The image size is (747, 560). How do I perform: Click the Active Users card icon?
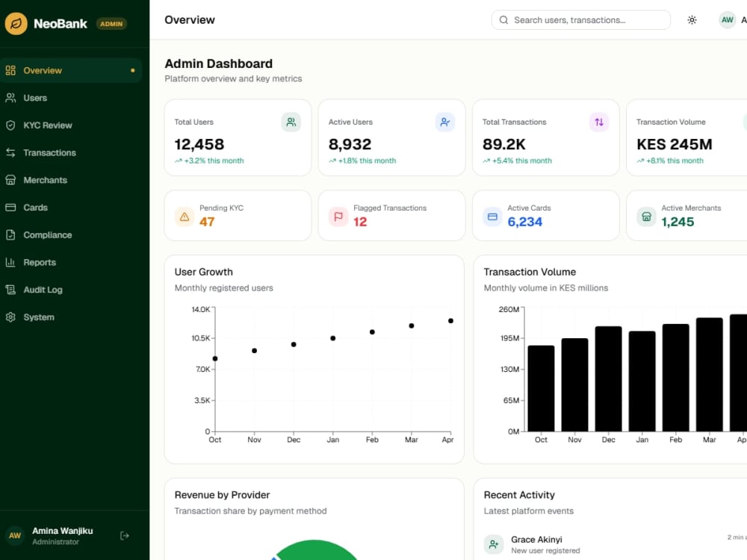[x=445, y=122]
